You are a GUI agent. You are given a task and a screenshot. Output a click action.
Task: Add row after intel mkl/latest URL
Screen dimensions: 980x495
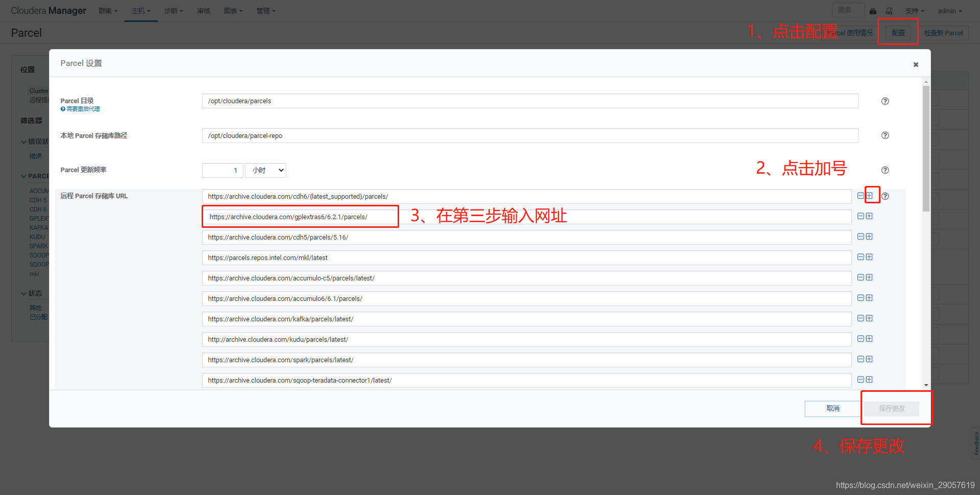(x=869, y=257)
